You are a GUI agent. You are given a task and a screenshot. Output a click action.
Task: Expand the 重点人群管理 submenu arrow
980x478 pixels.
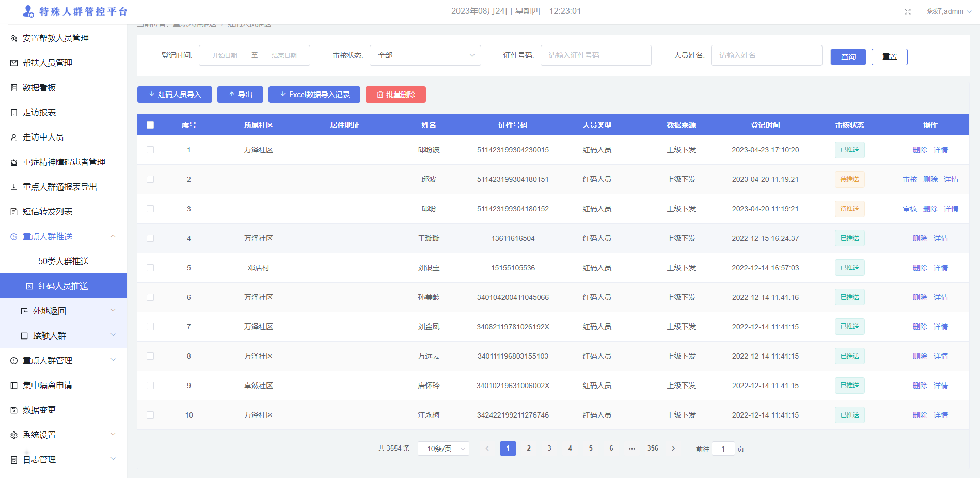click(x=113, y=360)
